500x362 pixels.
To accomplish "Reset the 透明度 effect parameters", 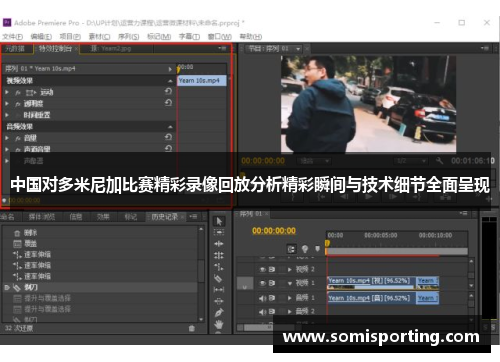I will coord(168,103).
